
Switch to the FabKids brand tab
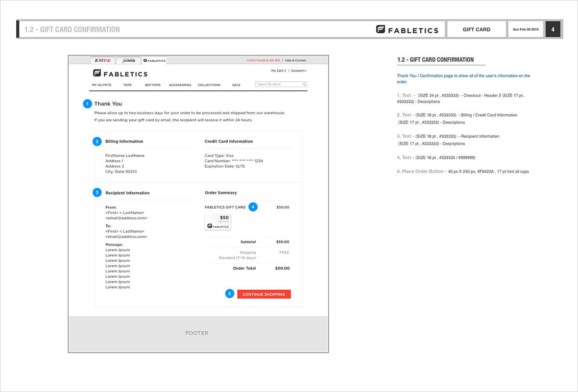(129, 60)
